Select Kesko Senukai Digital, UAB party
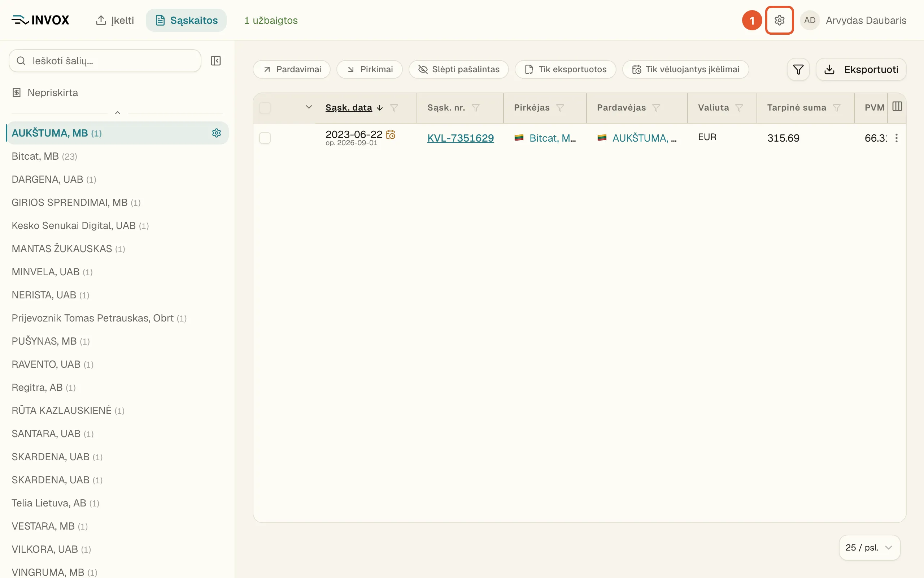Viewport: 924px width, 578px height. (117, 225)
